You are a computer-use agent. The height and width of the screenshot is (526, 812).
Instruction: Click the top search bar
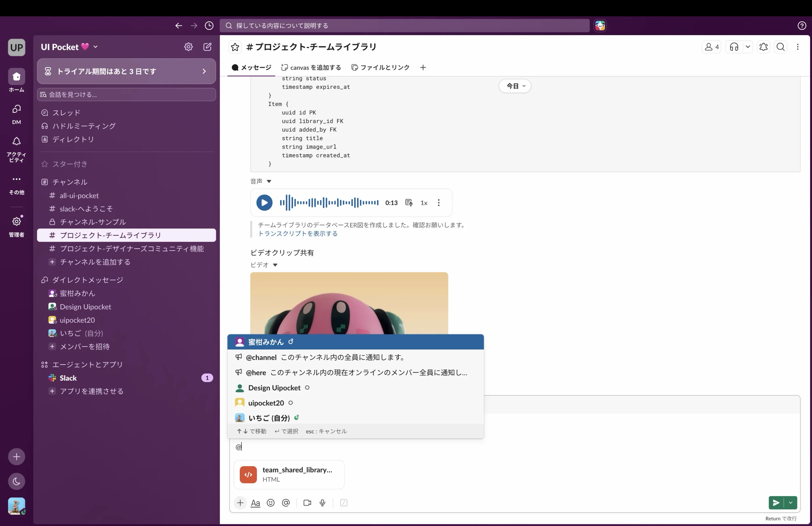click(404, 26)
